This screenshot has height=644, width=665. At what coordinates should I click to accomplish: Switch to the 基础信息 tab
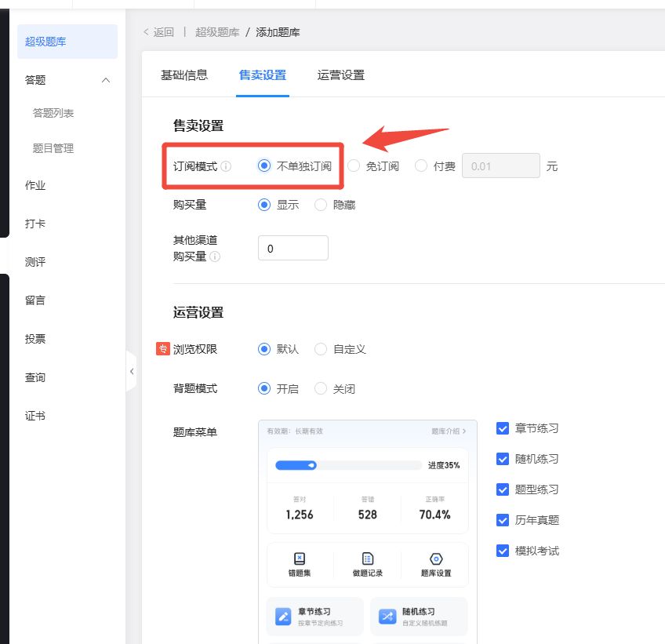pos(184,75)
